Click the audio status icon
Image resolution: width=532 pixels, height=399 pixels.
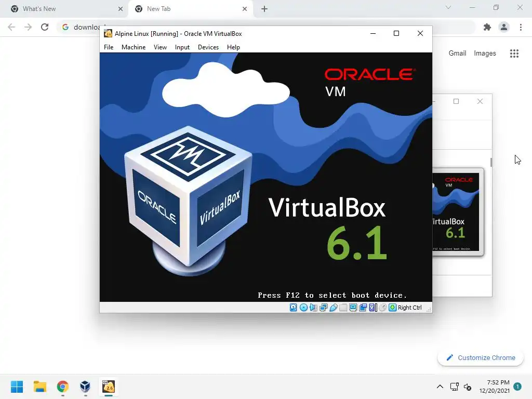313,308
